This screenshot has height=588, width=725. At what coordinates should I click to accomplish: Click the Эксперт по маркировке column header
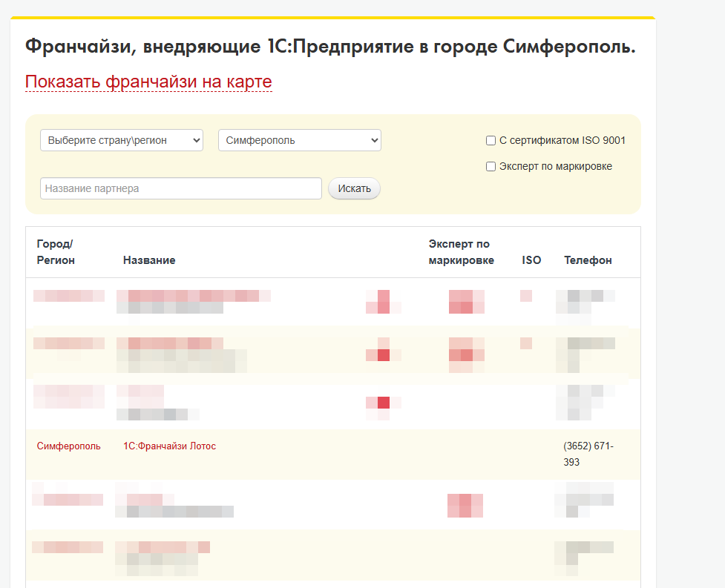click(461, 252)
